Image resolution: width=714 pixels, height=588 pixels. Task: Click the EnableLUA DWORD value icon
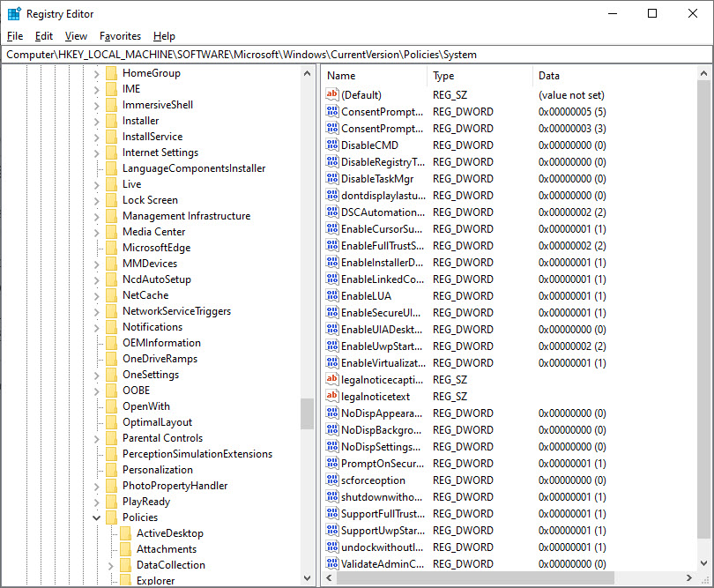click(x=332, y=296)
